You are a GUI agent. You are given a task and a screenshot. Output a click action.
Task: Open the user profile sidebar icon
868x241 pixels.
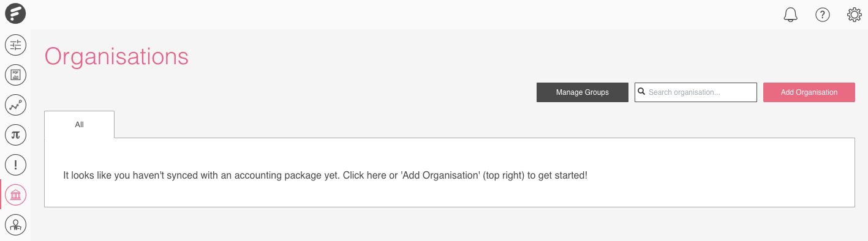pos(15,224)
